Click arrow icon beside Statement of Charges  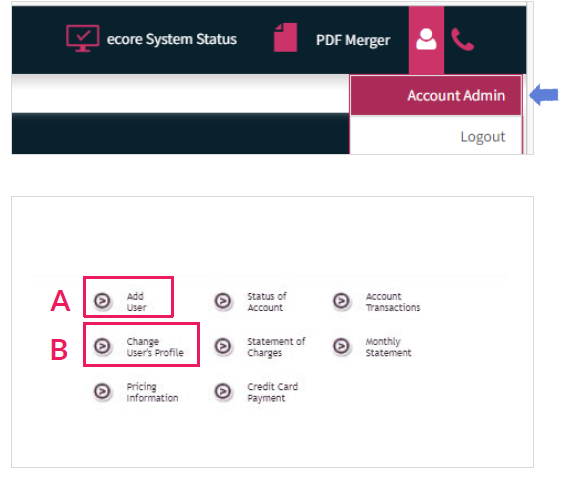pos(223,346)
